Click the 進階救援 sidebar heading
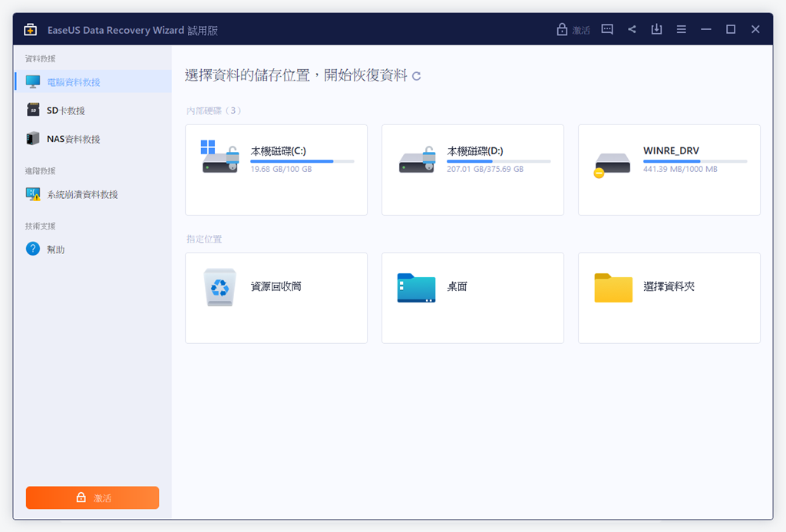Viewport: 786px width, 532px height. click(40, 171)
